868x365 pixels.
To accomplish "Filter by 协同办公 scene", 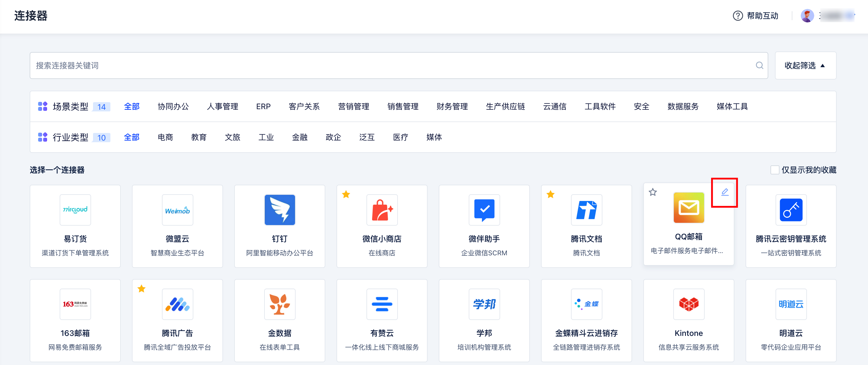I will [x=173, y=106].
